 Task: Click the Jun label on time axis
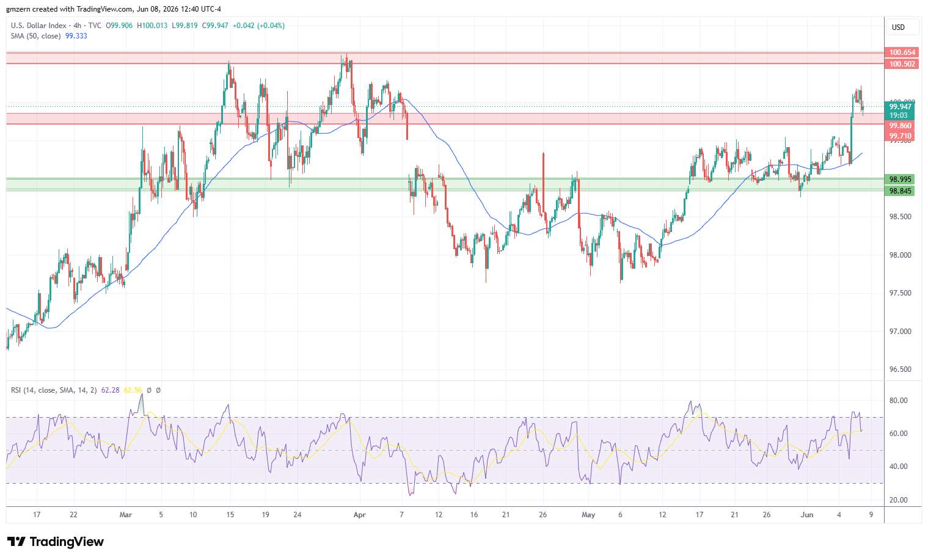click(x=807, y=515)
